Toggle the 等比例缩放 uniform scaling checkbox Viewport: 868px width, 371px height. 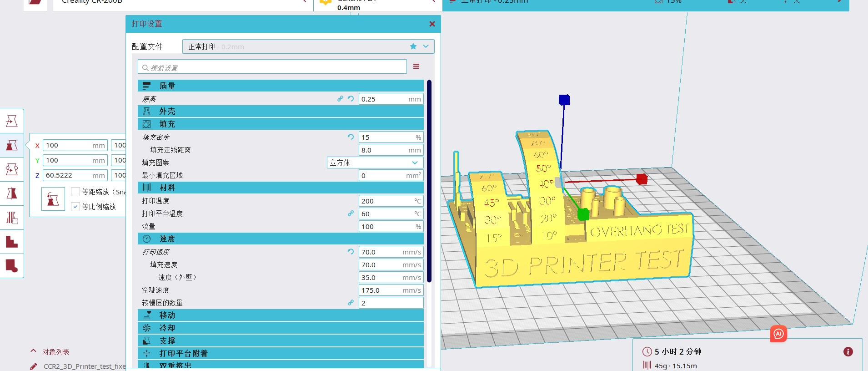(x=76, y=207)
